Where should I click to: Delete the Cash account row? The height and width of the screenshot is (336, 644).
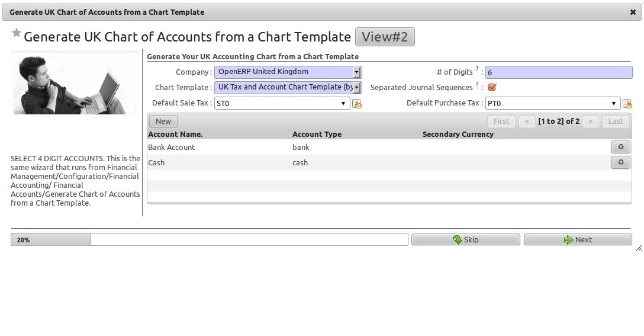point(620,162)
